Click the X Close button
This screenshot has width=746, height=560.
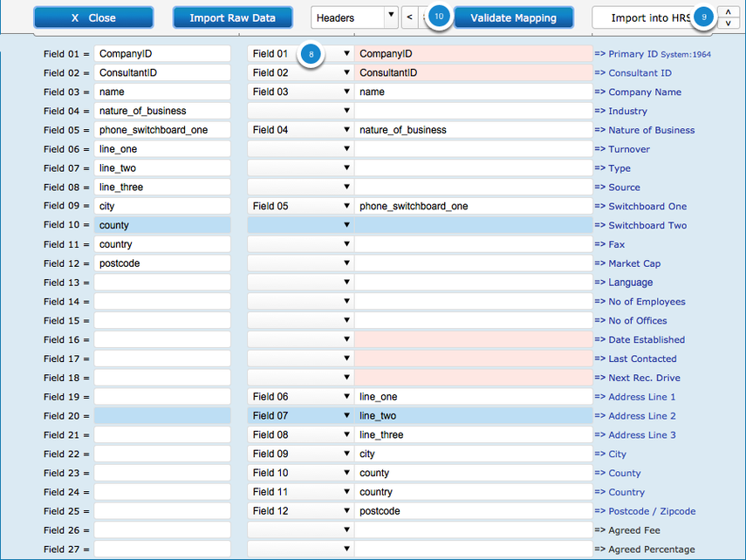[93, 18]
